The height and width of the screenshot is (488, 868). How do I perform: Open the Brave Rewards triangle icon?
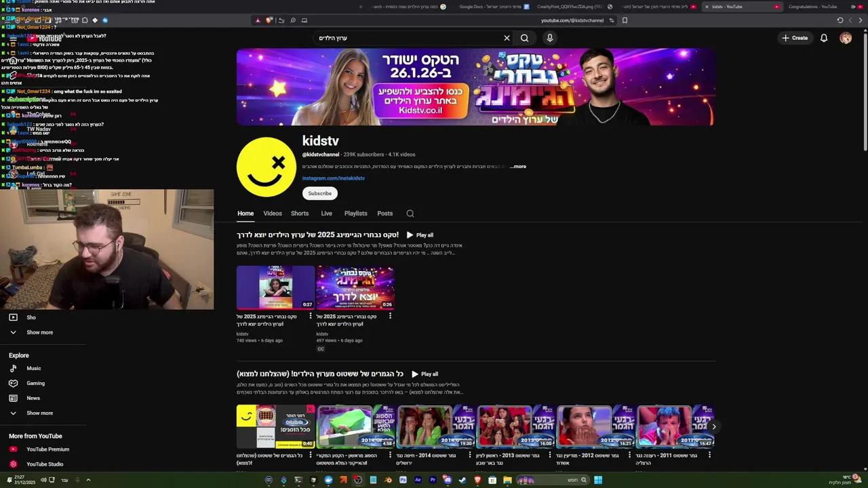tap(258, 20)
